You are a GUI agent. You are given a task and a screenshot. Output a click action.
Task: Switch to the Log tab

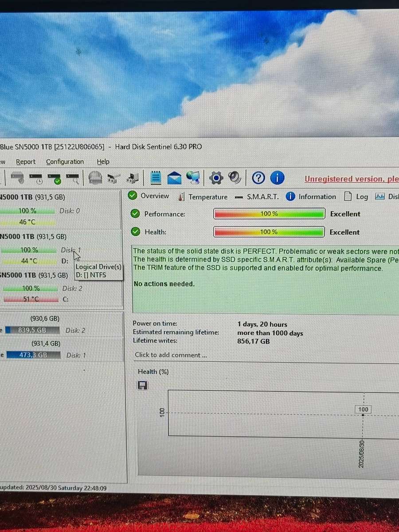tap(362, 196)
